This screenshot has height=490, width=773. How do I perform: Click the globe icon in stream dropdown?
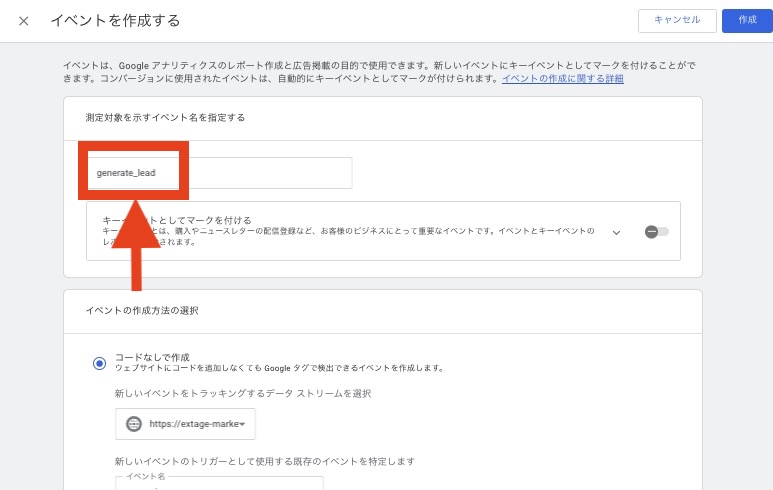point(134,424)
